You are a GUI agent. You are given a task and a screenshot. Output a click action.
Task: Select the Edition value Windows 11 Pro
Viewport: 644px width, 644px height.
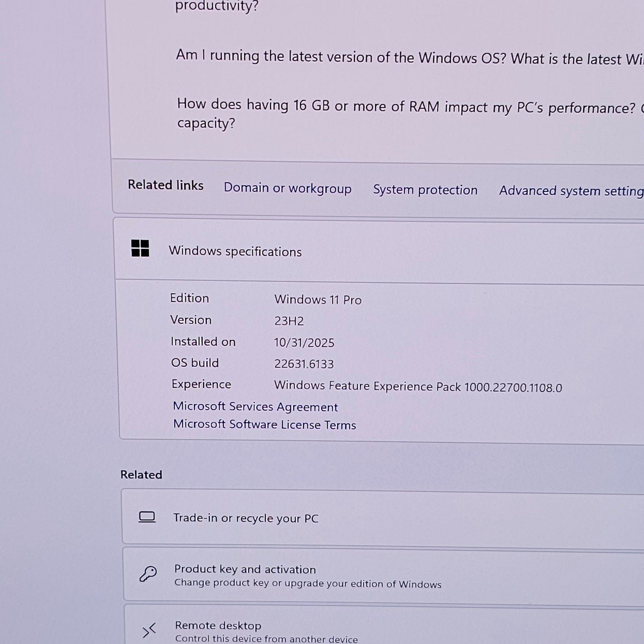(318, 299)
